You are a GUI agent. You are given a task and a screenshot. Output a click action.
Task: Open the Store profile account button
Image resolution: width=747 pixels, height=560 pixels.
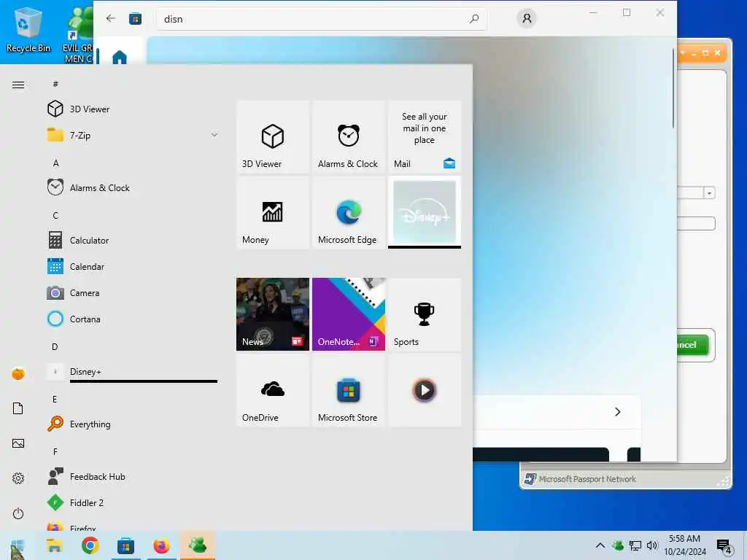pos(527,18)
